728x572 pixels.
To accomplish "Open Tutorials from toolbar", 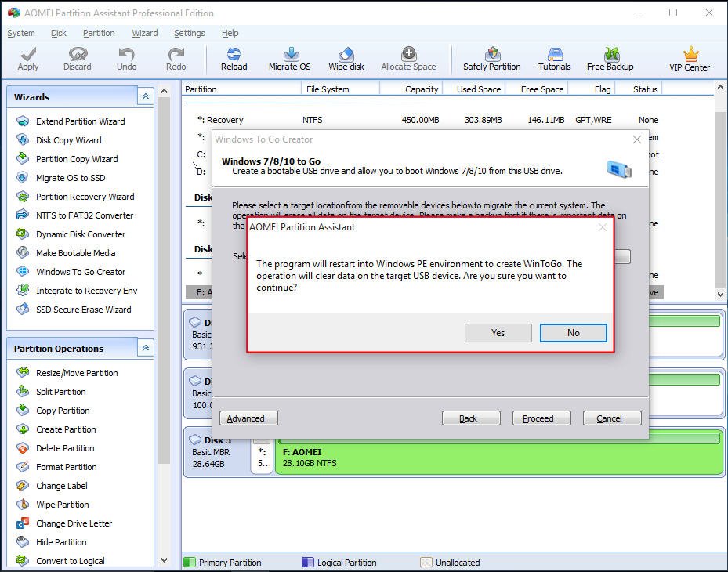I will click(x=554, y=59).
